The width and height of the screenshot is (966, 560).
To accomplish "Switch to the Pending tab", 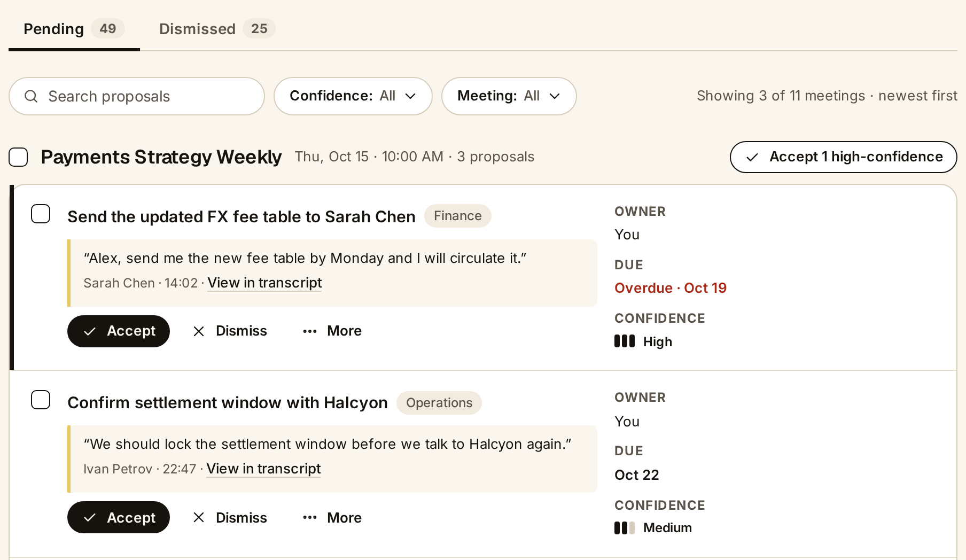I will coord(74,29).
